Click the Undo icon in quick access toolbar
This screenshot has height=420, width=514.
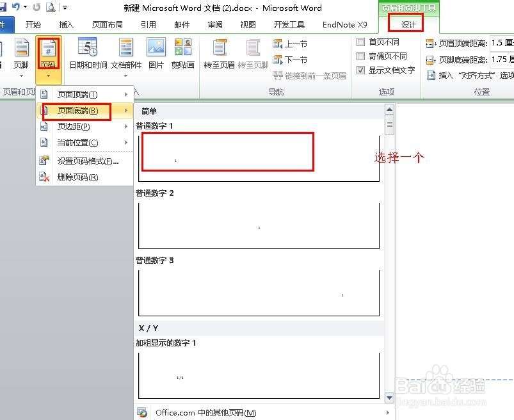click(x=16, y=6)
